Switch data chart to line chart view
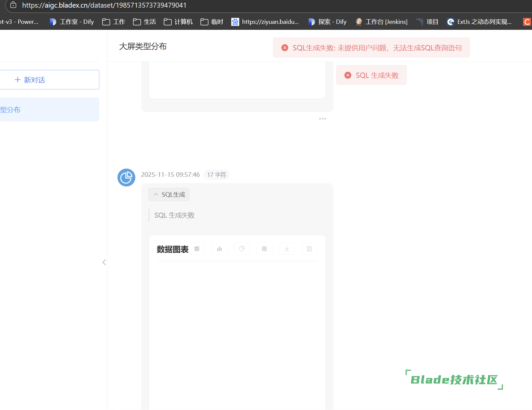Screen dimensions: 532x410 pos(197,249)
